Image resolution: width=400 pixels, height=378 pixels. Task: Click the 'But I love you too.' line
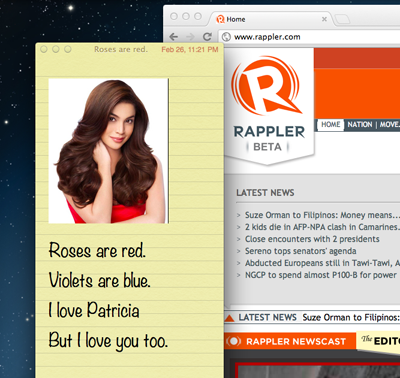click(x=108, y=341)
